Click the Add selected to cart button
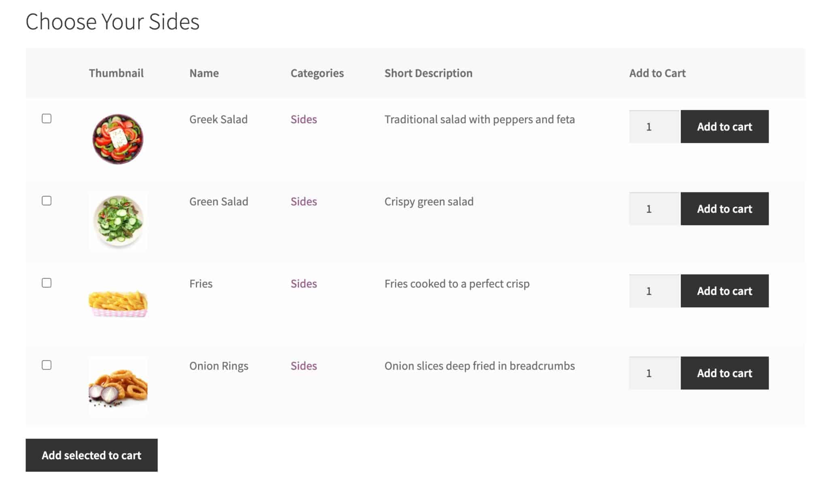 [x=91, y=455]
